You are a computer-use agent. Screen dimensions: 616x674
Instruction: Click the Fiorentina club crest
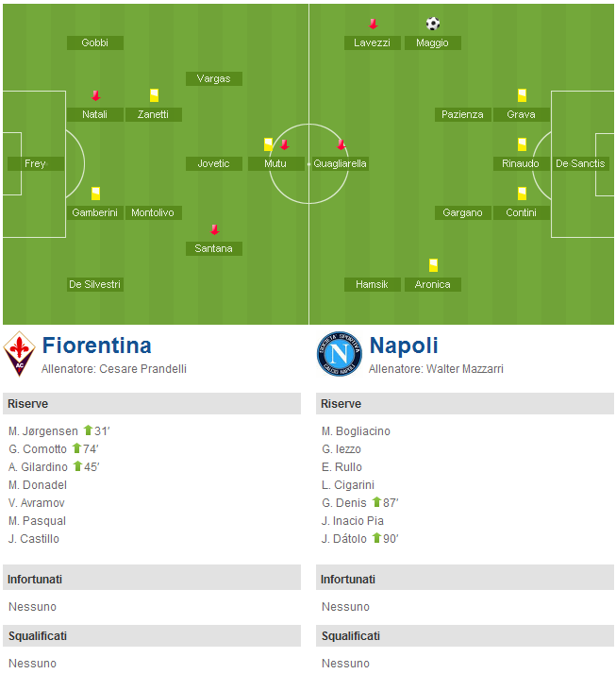19,353
